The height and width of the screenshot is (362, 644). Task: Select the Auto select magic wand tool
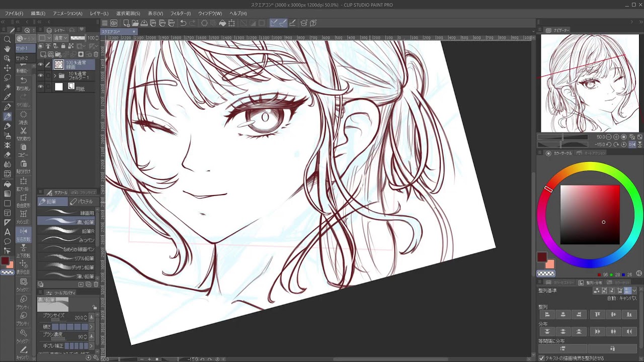click(7, 87)
